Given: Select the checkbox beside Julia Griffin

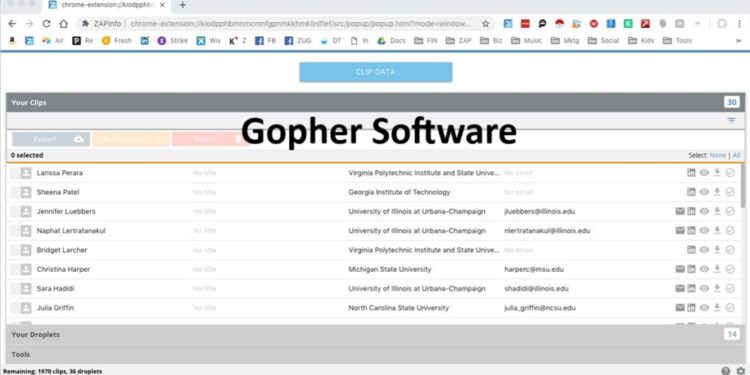Looking at the screenshot, I should pos(14,308).
